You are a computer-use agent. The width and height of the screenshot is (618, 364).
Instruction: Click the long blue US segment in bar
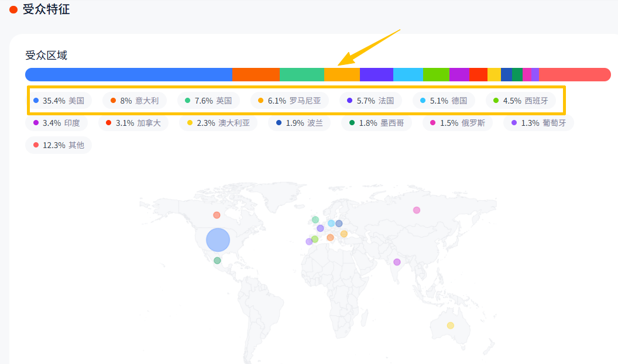[129, 74]
